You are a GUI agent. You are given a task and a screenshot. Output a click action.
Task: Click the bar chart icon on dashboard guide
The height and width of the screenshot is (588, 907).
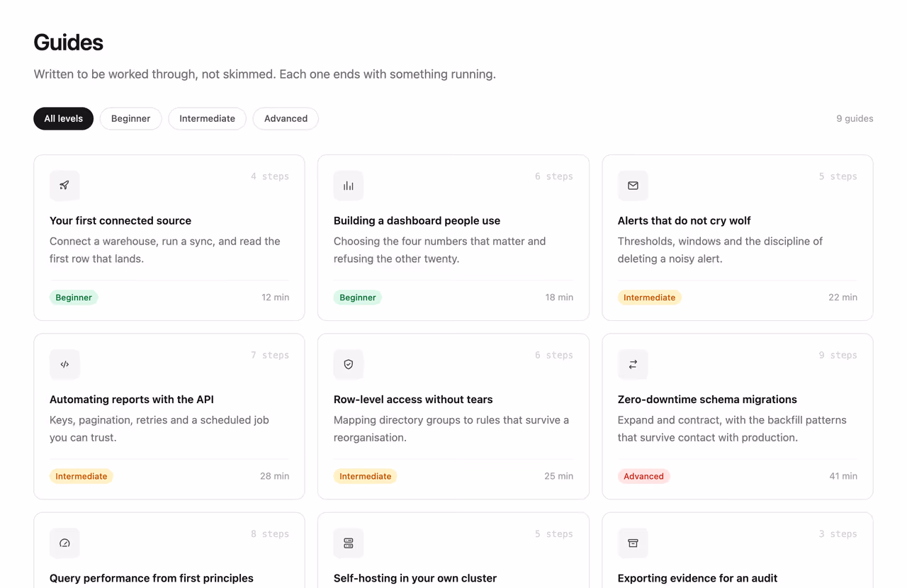[349, 186]
